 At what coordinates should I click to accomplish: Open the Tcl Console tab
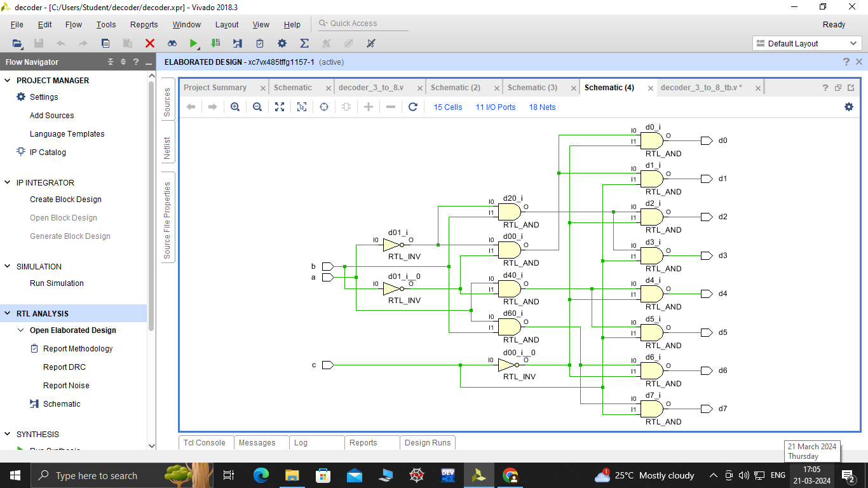(x=205, y=443)
